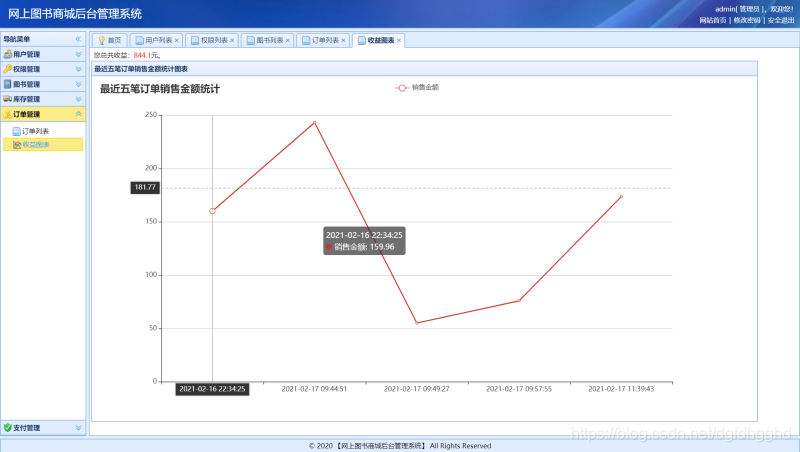Go to 网站首页 link in header

713,20
